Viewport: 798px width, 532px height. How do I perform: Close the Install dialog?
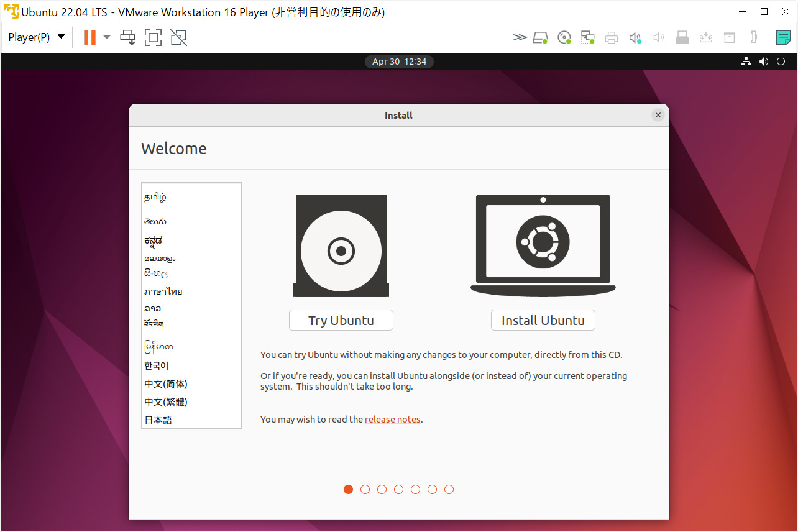coord(658,115)
